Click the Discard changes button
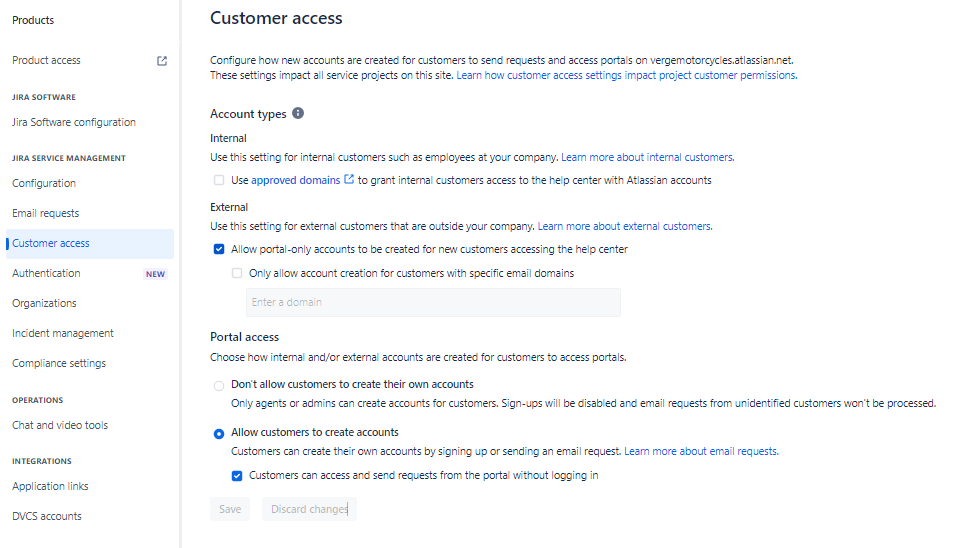Viewport: 962px width, 548px height. click(309, 509)
